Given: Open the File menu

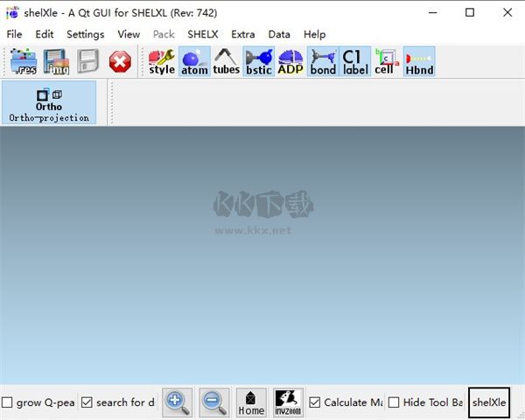Looking at the screenshot, I should tap(14, 34).
